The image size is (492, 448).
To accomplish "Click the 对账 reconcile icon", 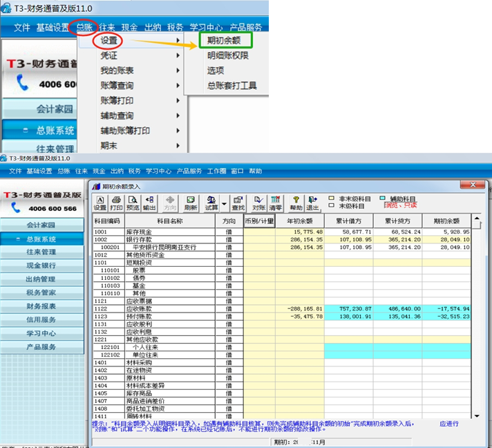I will [259, 203].
